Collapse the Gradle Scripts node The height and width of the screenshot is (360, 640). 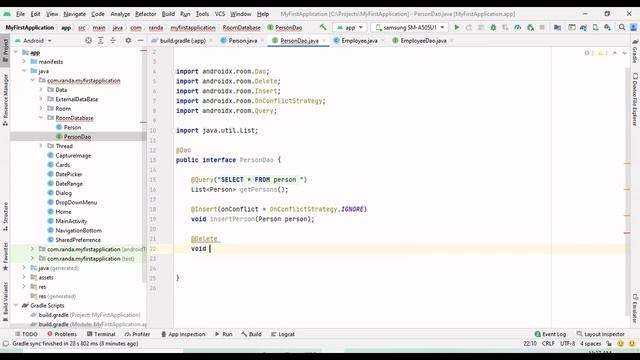point(16,305)
